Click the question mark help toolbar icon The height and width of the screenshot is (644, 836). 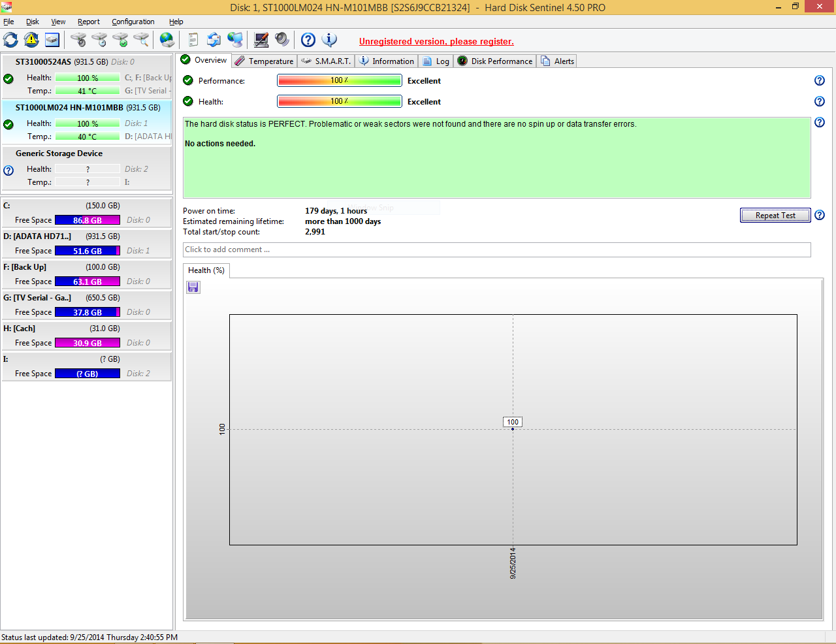click(x=308, y=40)
